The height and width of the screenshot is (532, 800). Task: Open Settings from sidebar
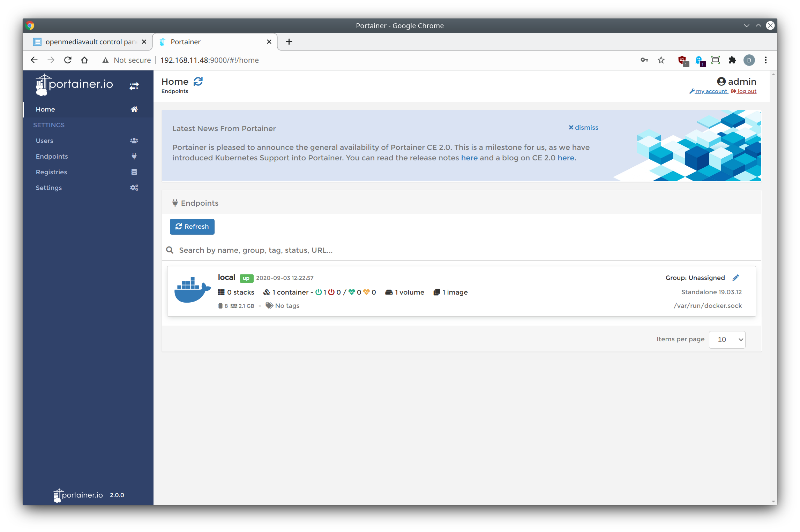(x=48, y=188)
